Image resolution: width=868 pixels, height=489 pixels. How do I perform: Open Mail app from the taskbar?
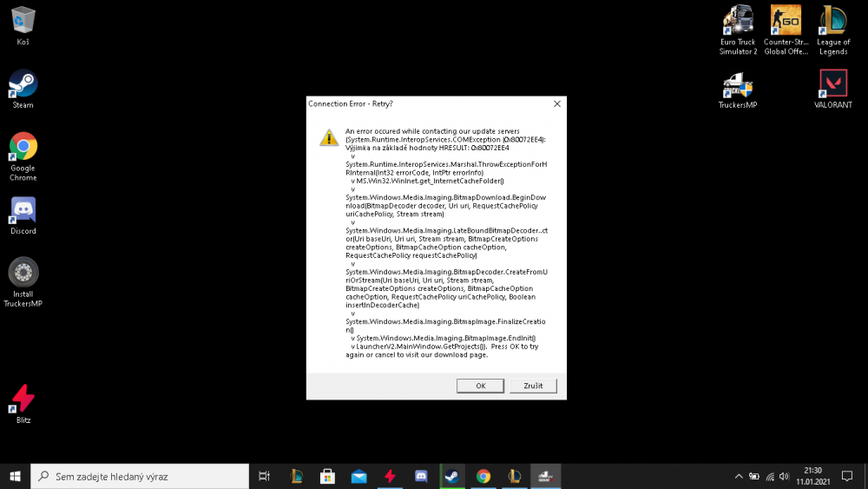pyautogui.click(x=358, y=476)
